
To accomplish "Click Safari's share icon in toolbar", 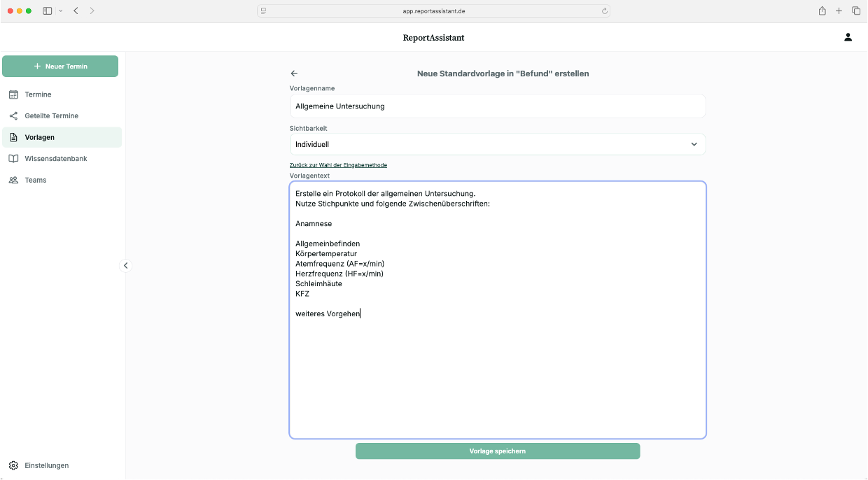I will [822, 10].
